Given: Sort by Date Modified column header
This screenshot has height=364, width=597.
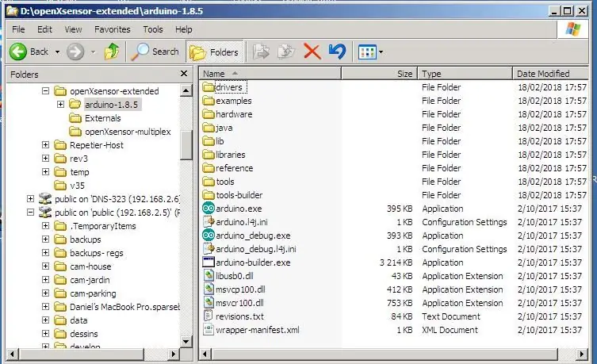Looking at the screenshot, I should [x=550, y=74].
